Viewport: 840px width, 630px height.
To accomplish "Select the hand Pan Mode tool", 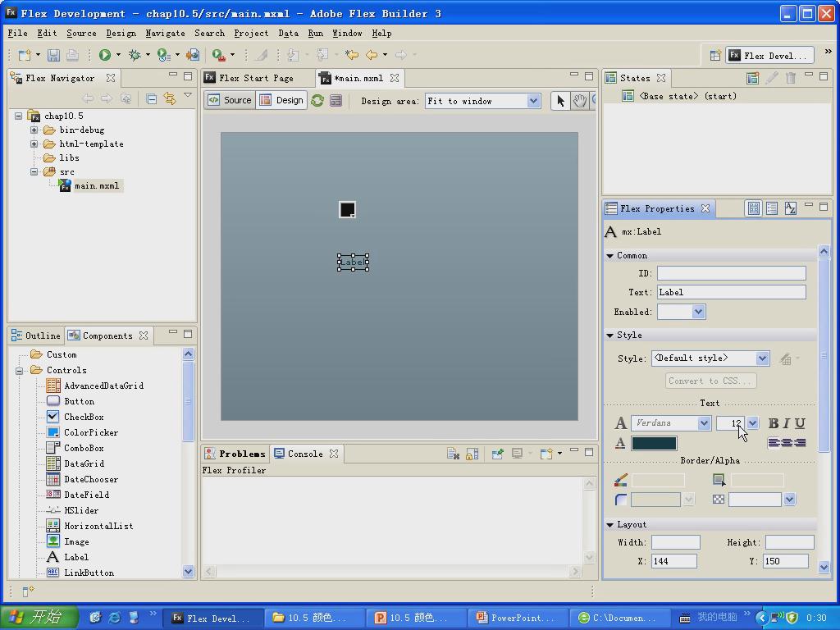I will point(580,101).
